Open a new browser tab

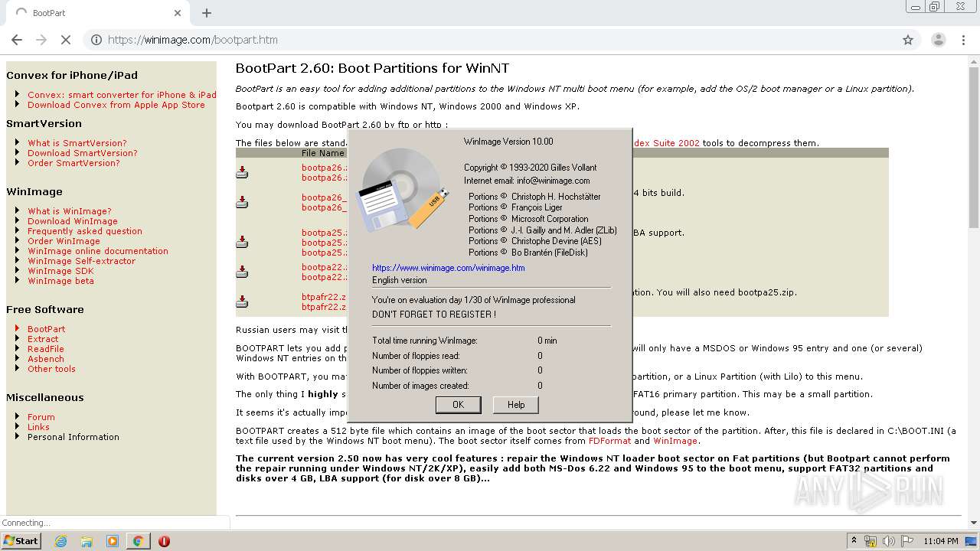[x=207, y=13]
